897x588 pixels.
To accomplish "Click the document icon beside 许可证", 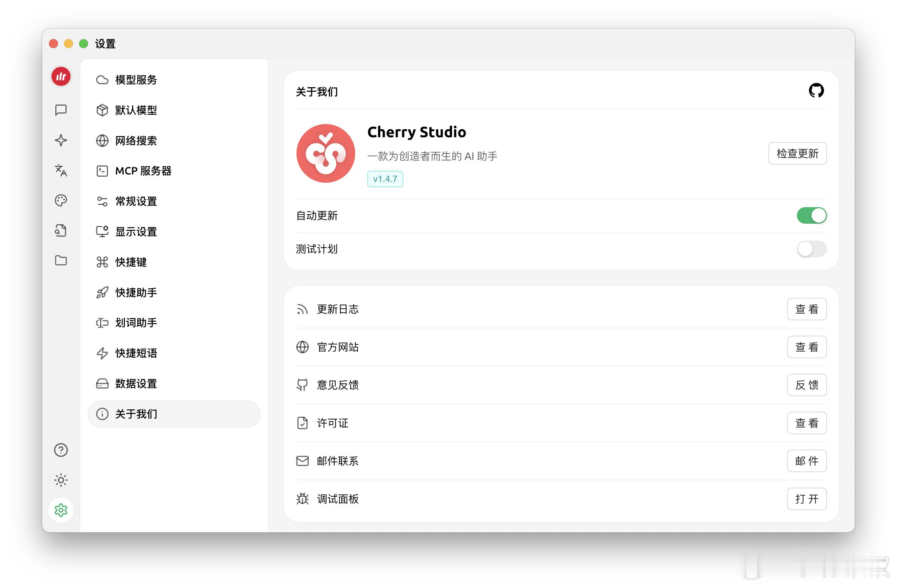I will 302,423.
